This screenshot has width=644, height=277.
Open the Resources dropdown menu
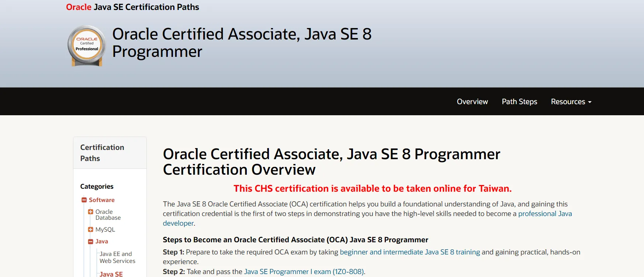(571, 102)
